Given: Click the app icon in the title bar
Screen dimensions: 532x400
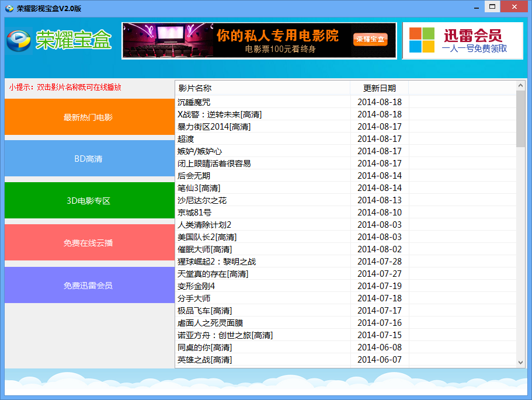Looking at the screenshot, I should [8, 6].
